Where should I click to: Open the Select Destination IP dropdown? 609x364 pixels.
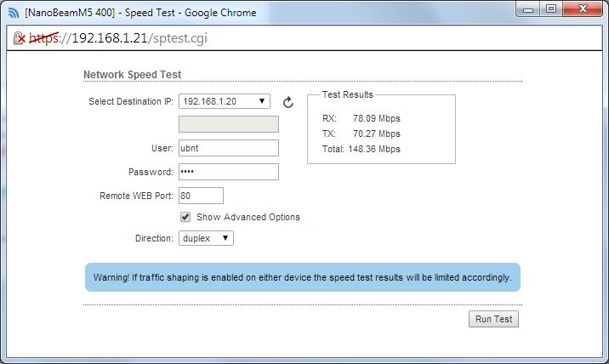(x=225, y=101)
